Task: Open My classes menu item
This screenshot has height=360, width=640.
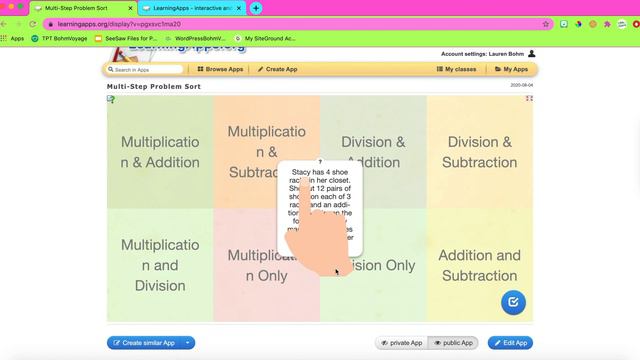Action: tap(456, 69)
